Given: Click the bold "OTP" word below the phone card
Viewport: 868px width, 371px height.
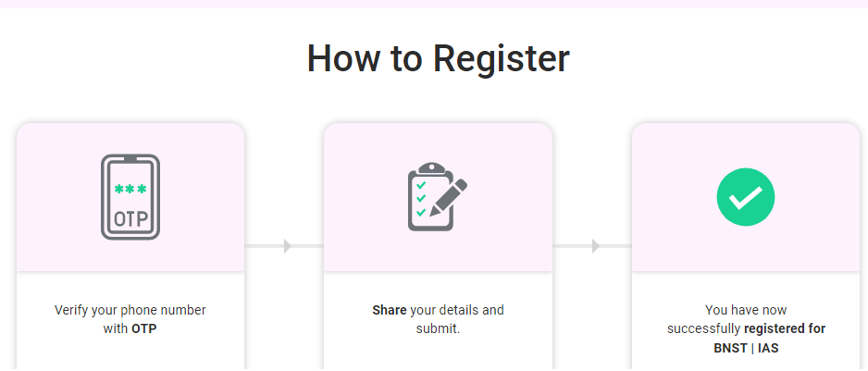Looking at the screenshot, I should pyautogui.click(x=143, y=328).
